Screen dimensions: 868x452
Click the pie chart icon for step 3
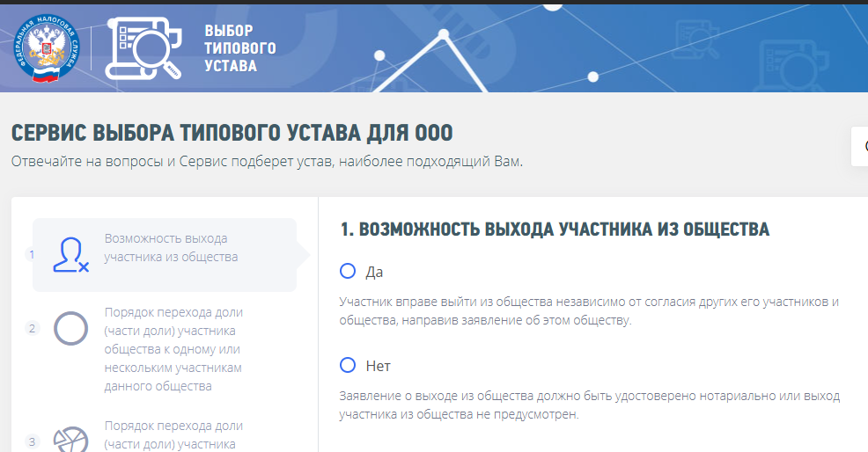[x=70, y=439]
